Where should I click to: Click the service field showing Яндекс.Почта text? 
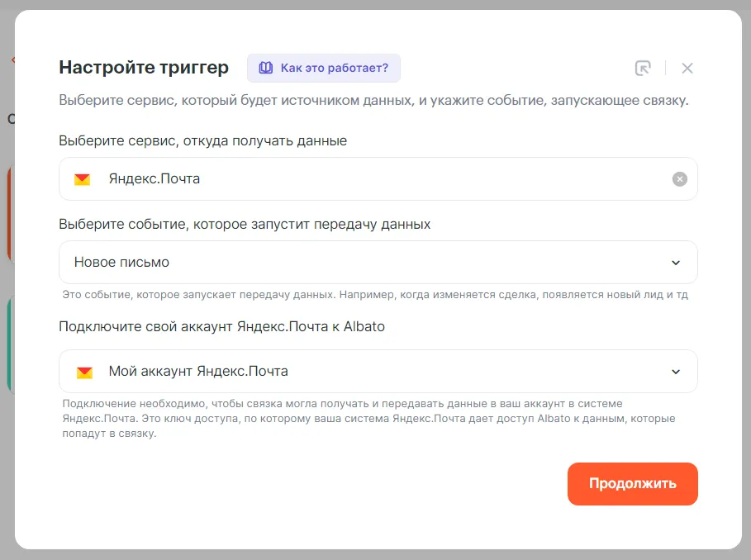click(x=154, y=179)
